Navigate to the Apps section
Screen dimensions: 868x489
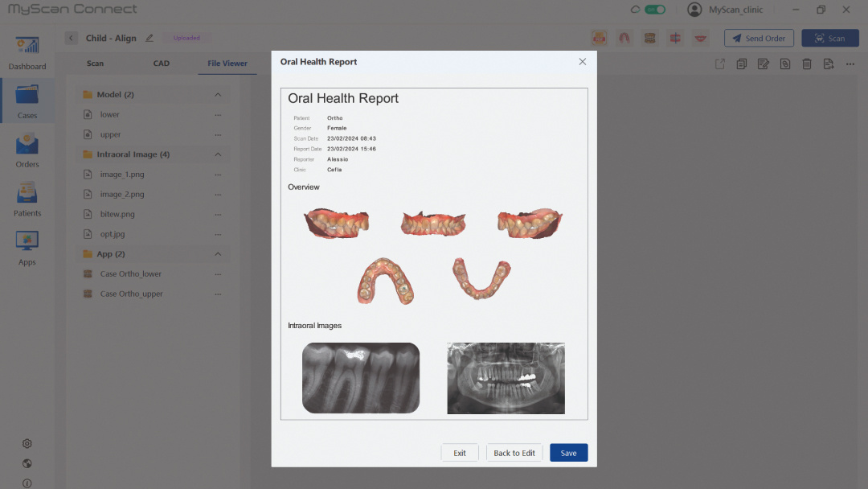pyautogui.click(x=27, y=246)
